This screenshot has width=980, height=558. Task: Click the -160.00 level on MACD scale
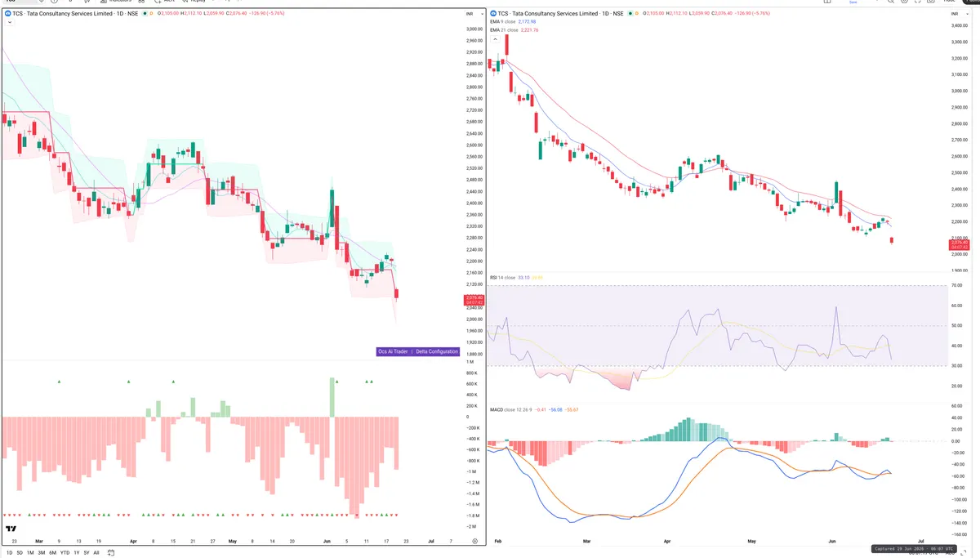coord(959,534)
